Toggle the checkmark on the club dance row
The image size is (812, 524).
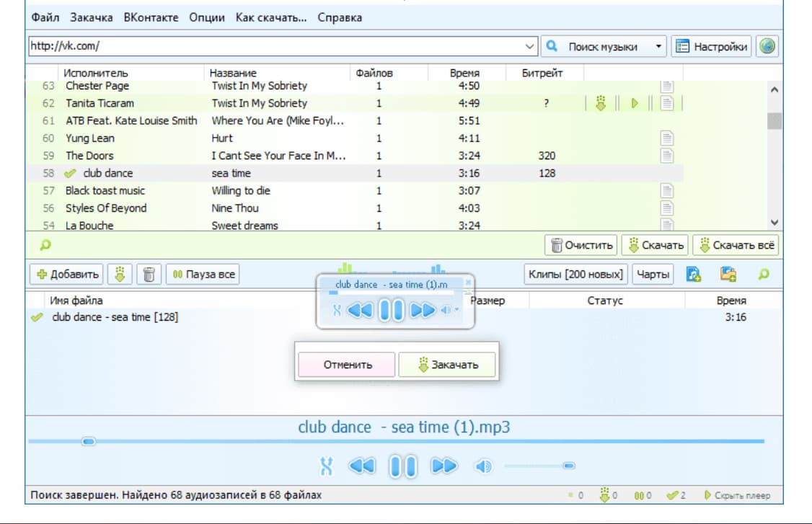pyautogui.click(x=70, y=173)
